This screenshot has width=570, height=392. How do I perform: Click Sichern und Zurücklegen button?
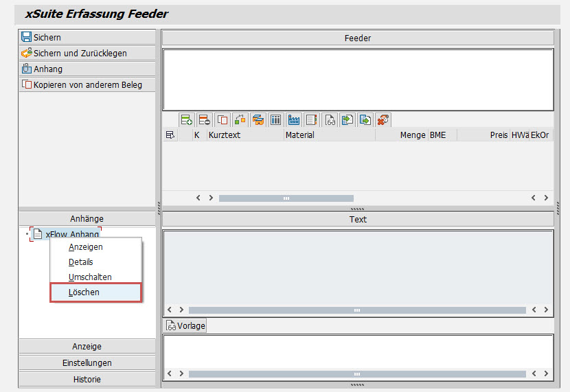(87, 53)
